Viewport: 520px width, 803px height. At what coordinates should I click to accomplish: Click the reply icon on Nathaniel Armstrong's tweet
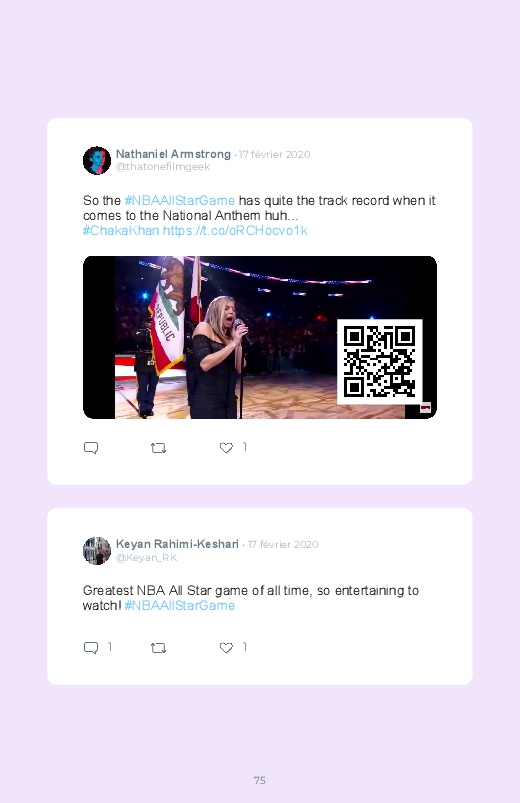click(x=91, y=448)
